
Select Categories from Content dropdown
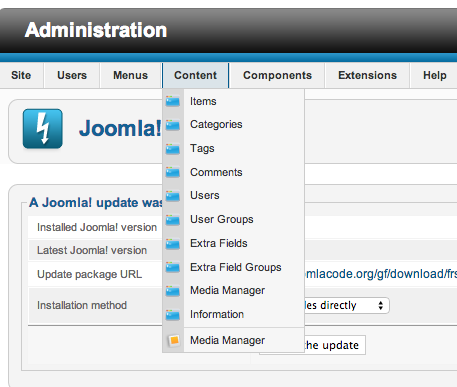(233, 125)
